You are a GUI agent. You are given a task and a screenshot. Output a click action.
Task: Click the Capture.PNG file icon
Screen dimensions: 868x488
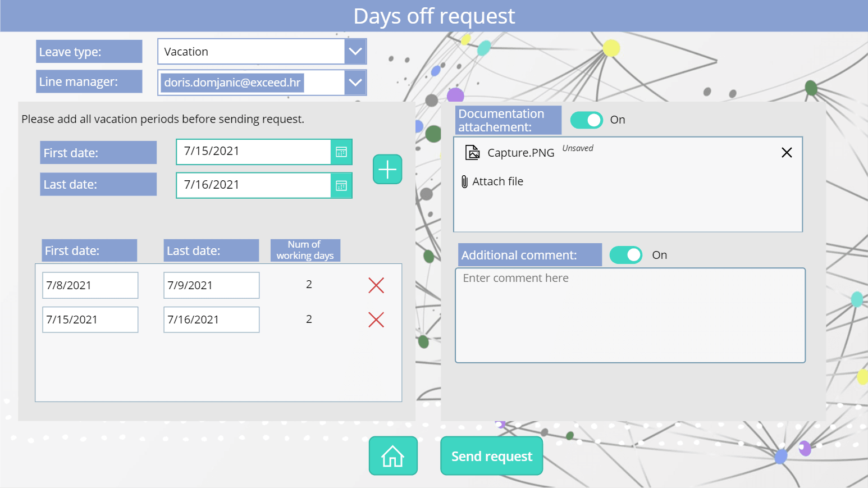pos(473,152)
